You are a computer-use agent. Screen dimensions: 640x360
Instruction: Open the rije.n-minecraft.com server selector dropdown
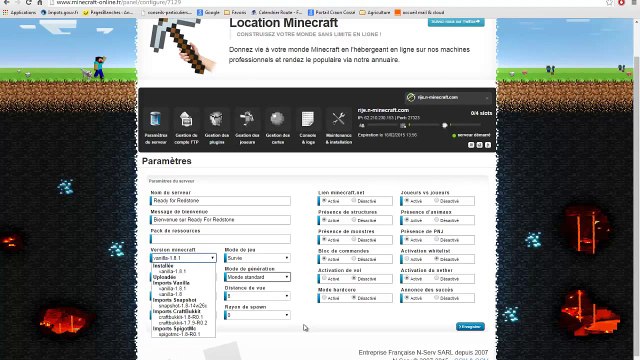coord(448,98)
